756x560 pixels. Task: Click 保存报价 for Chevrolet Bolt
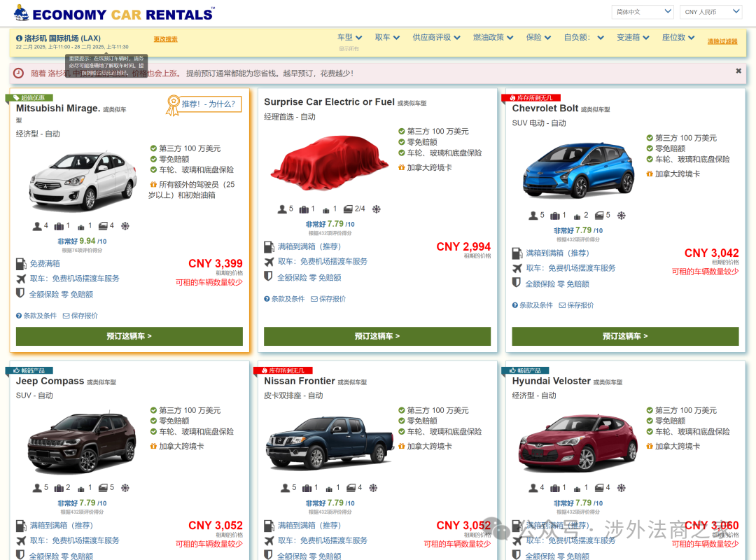pyautogui.click(x=577, y=304)
